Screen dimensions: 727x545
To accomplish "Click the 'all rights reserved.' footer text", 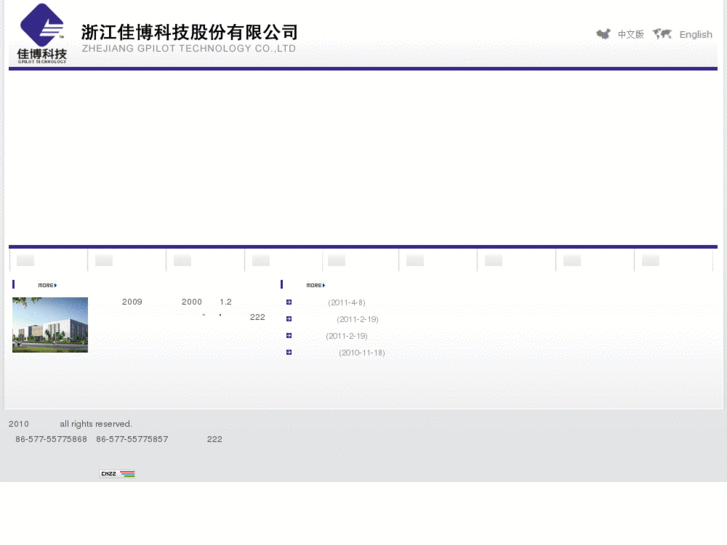I will point(96,424).
